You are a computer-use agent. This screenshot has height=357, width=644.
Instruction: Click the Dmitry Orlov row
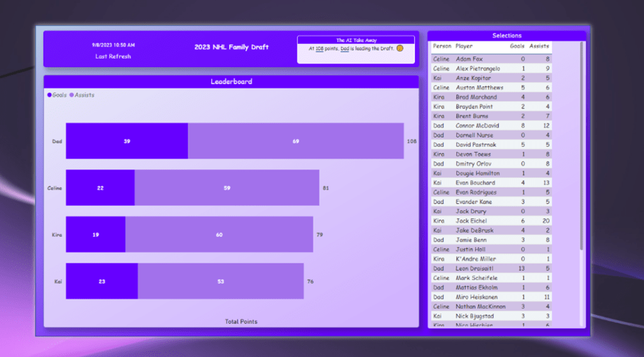point(492,163)
